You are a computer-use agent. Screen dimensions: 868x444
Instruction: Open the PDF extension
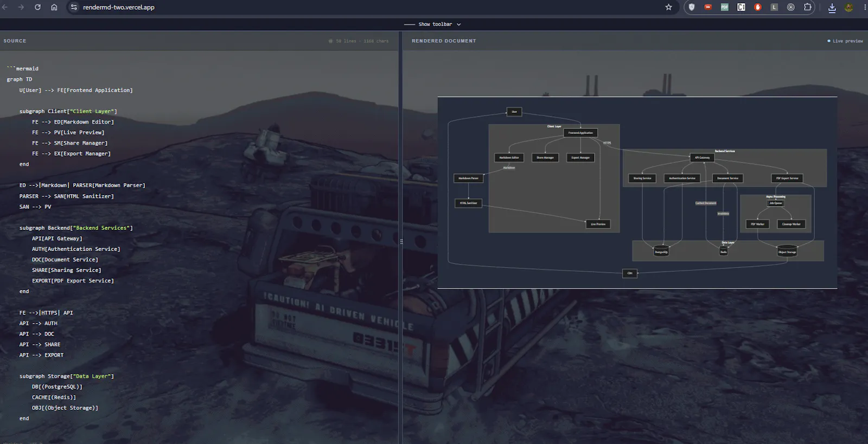click(x=725, y=7)
